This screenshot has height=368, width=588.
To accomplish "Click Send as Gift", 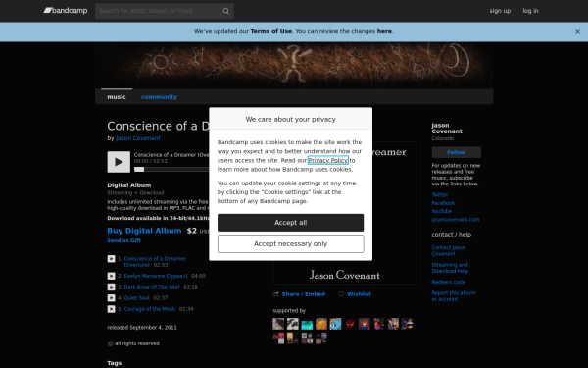I will (x=124, y=240).
